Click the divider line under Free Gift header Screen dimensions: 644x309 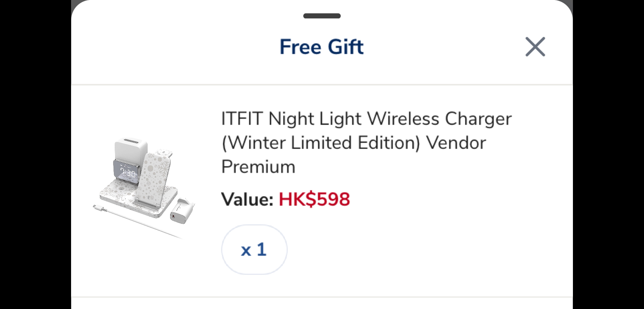click(322, 84)
